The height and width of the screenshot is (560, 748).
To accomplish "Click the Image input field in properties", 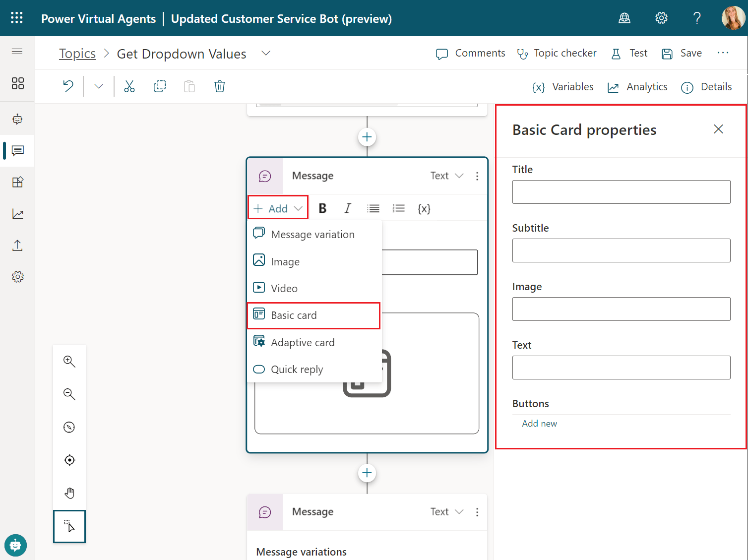I will click(x=621, y=309).
